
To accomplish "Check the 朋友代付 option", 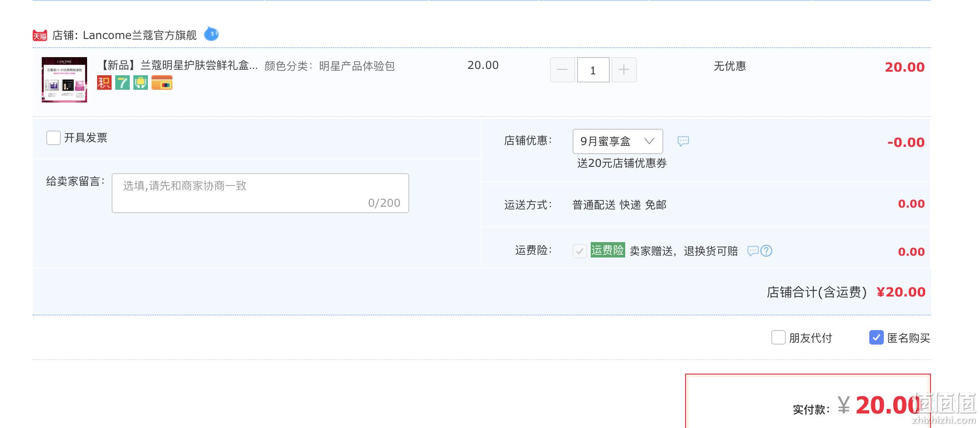I will point(779,337).
